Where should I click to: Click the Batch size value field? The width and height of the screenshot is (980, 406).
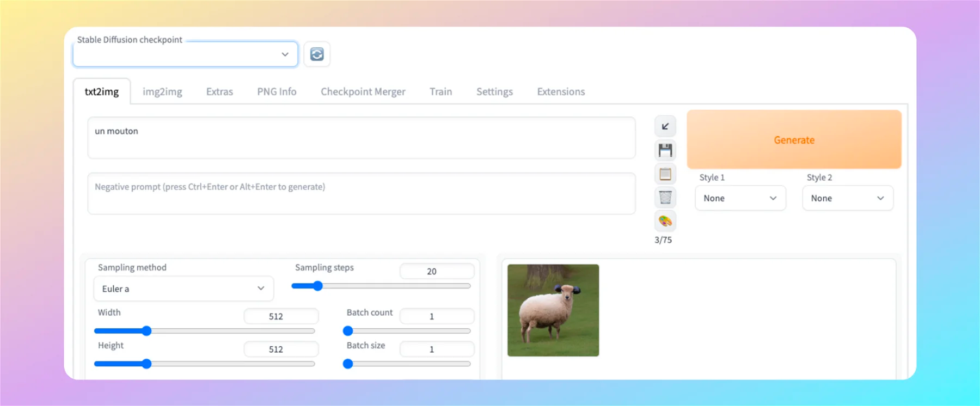(x=437, y=349)
